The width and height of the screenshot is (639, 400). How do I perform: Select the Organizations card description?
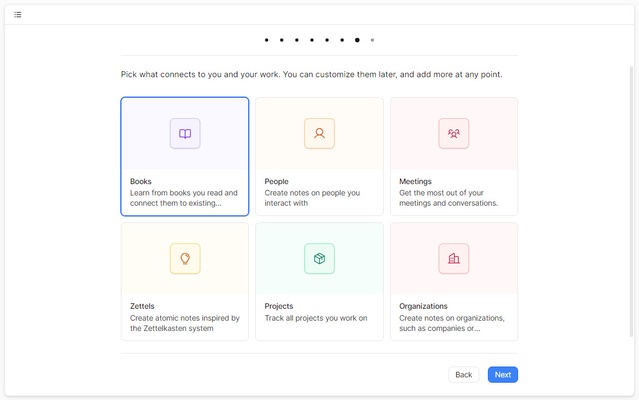point(452,323)
